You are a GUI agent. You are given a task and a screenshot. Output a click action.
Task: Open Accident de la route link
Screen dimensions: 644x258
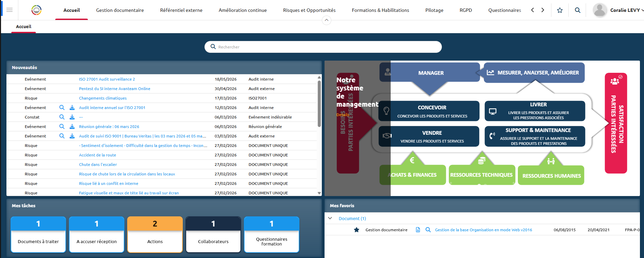97,155
